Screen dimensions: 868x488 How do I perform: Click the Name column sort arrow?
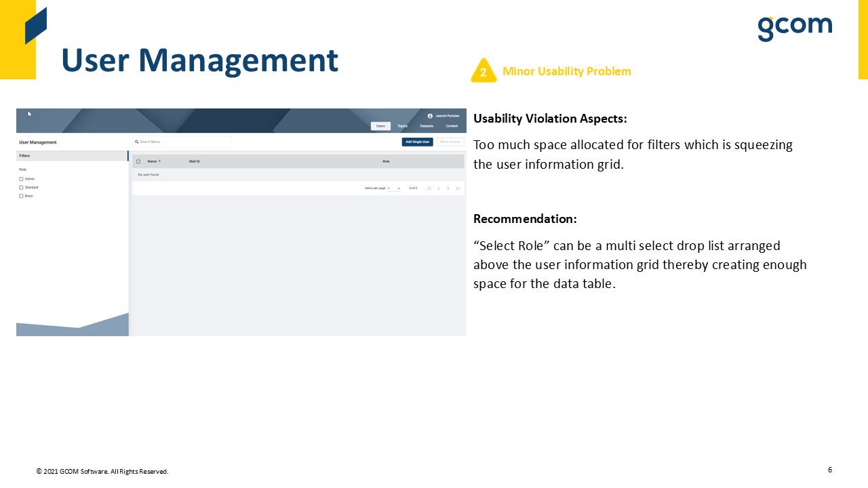159,161
